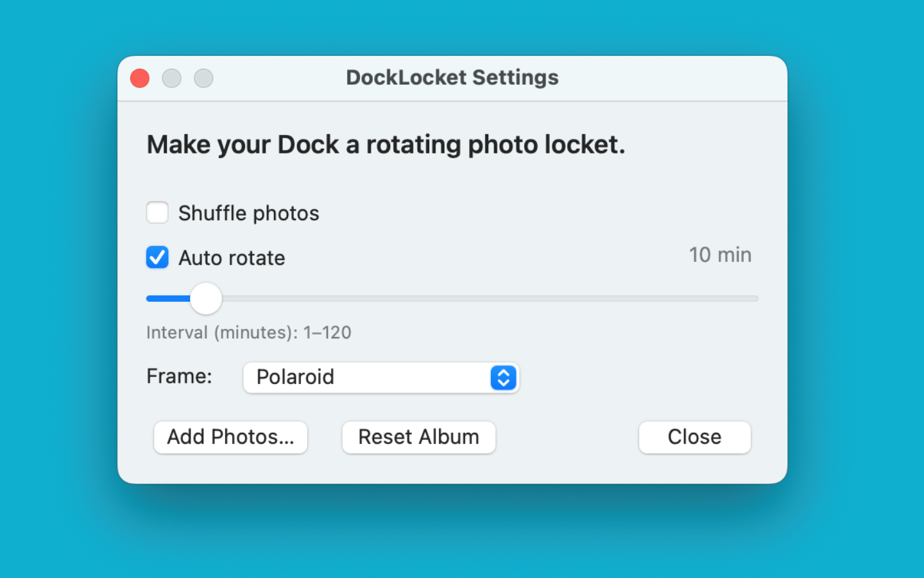Click the heading about rotating photo locket
The width and height of the screenshot is (924, 578).
[x=386, y=144]
